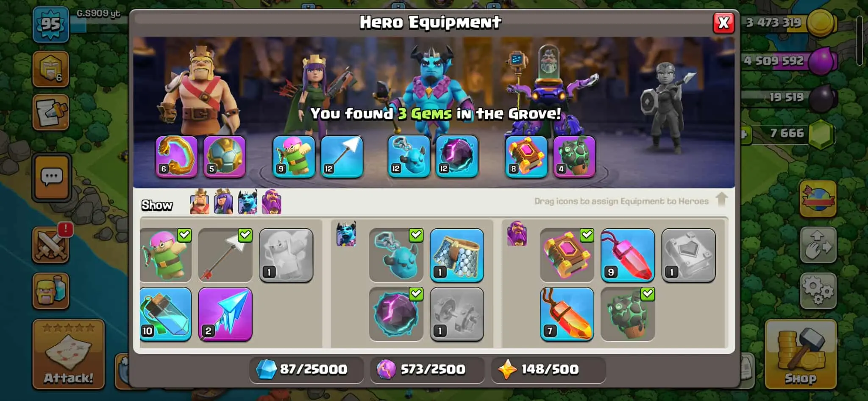Close the Hero Equipment window
The height and width of the screenshot is (401, 868).
tap(724, 23)
